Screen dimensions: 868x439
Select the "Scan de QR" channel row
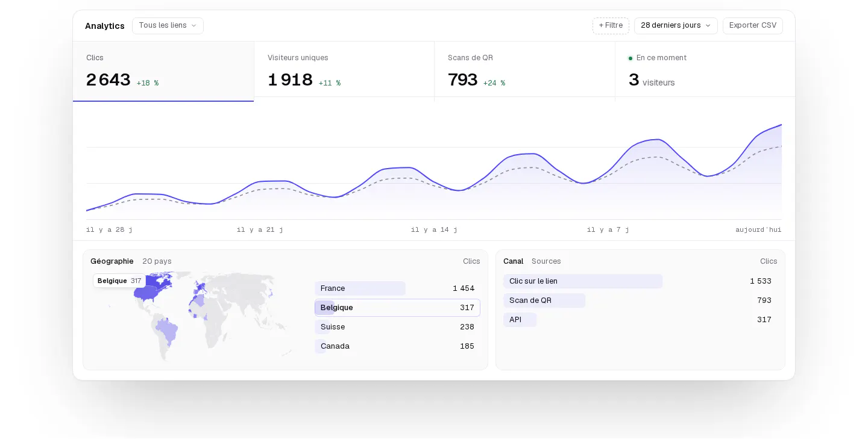click(640, 300)
